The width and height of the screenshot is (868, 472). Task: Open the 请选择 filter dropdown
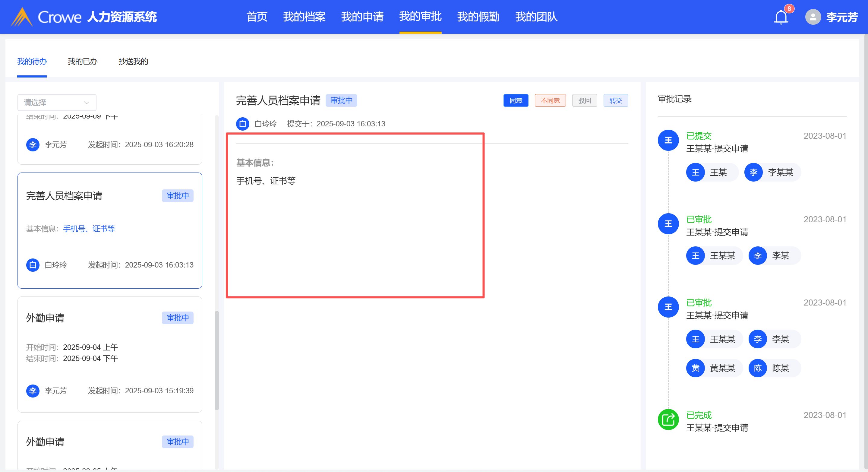click(57, 103)
